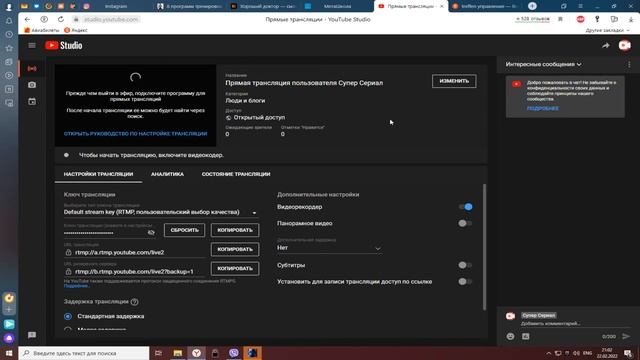640x360 pixels.
Task: Open Дополнительная задержка dropdown set to Нет
Action: click(x=329, y=248)
